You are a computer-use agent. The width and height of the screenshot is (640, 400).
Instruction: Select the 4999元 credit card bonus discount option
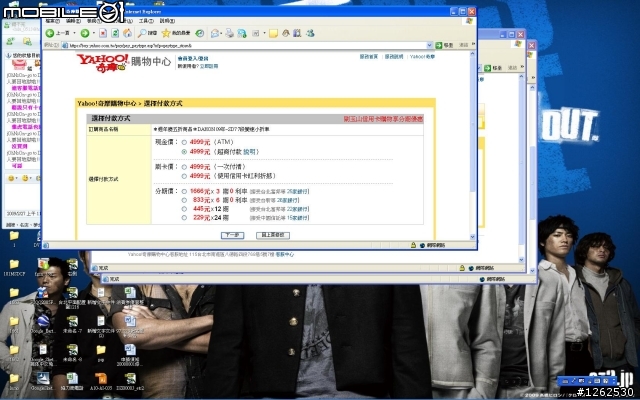coord(184,176)
